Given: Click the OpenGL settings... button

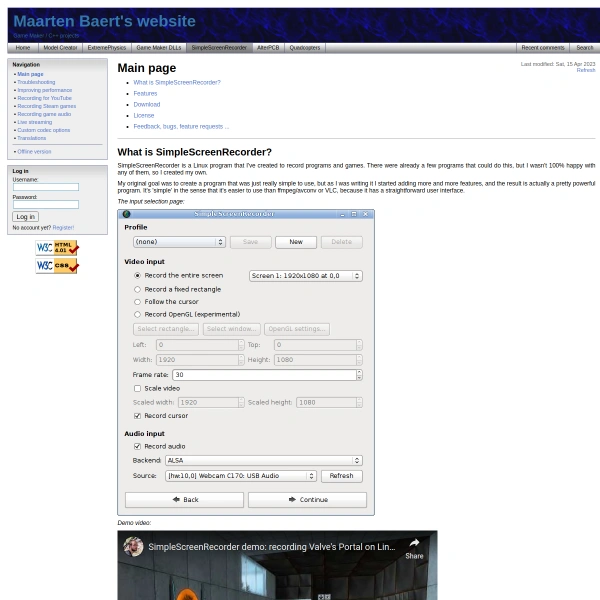Looking at the screenshot, I should [x=297, y=329].
